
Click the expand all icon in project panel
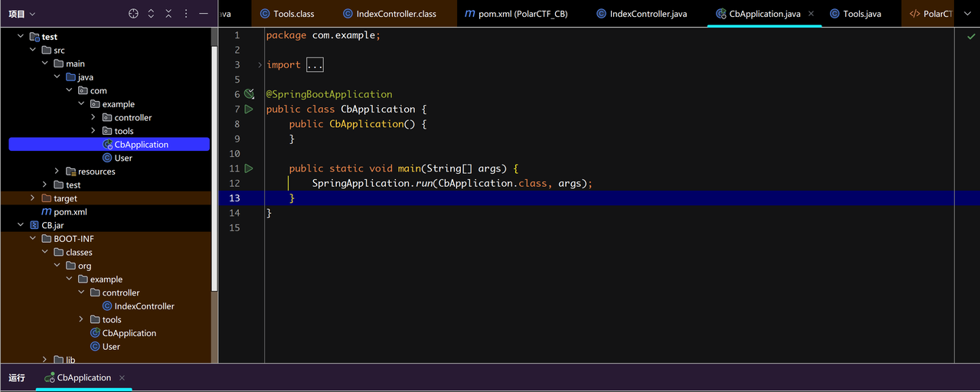click(151, 14)
